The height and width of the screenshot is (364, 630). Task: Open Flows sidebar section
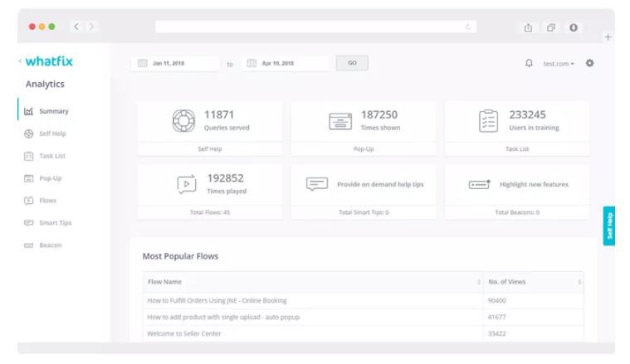pos(48,201)
